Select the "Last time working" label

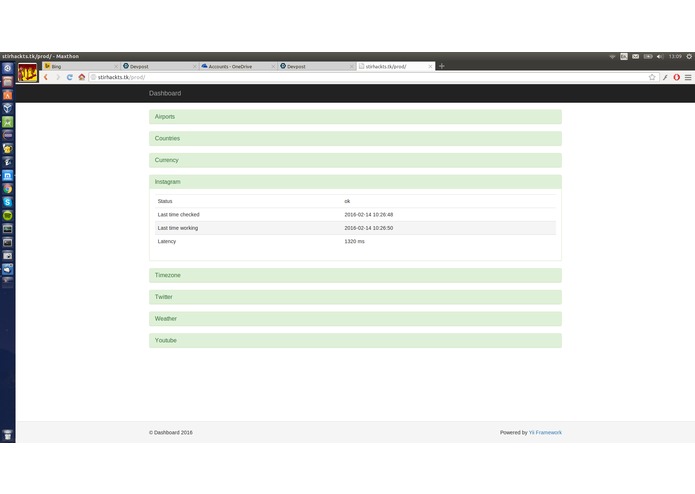coord(178,228)
